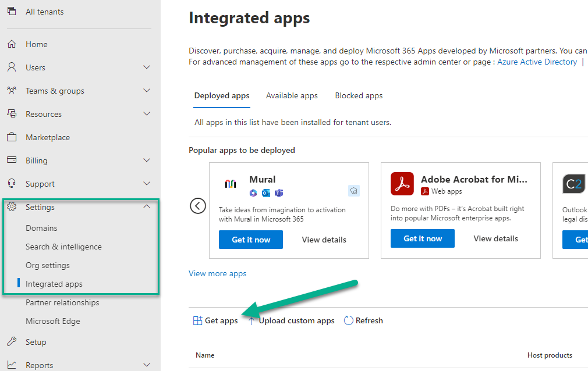Open Partner relationships
Image resolution: width=588 pixels, height=371 pixels.
[62, 302]
